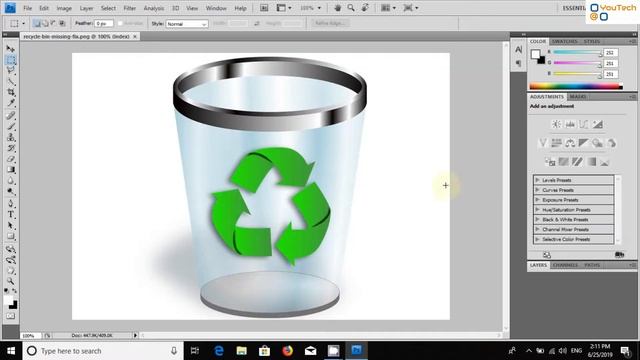Open the Character panel icon

click(x=518, y=49)
